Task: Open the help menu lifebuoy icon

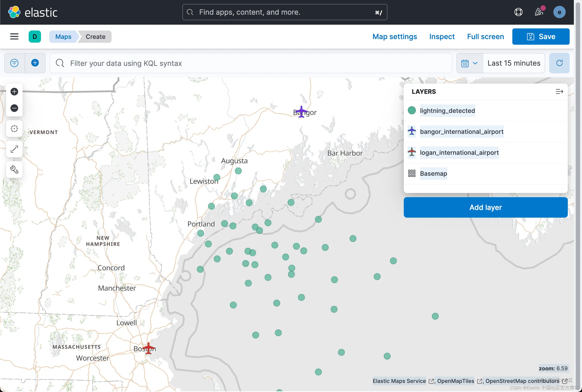Action: click(x=518, y=12)
